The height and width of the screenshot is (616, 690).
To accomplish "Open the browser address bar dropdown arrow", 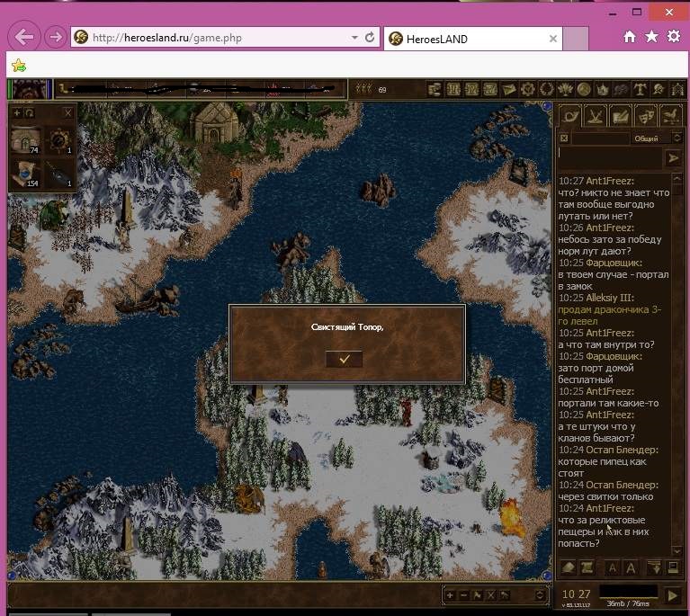I will point(354,38).
